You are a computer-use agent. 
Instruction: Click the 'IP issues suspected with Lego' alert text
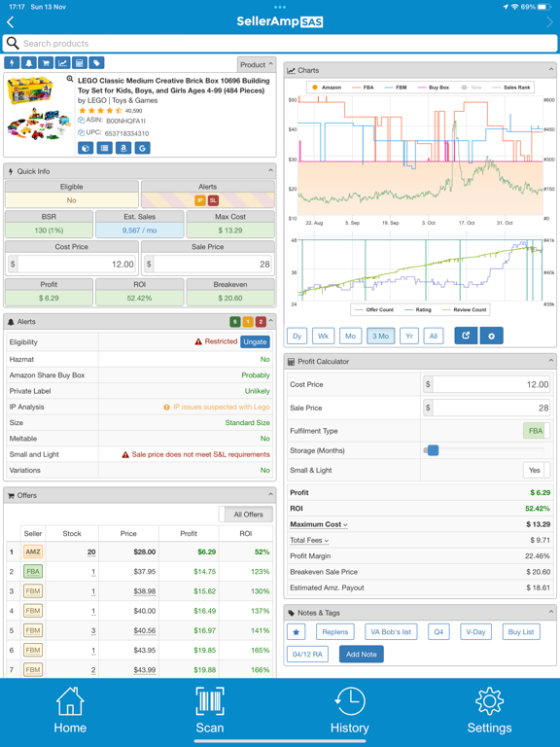click(x=221, y=407)
